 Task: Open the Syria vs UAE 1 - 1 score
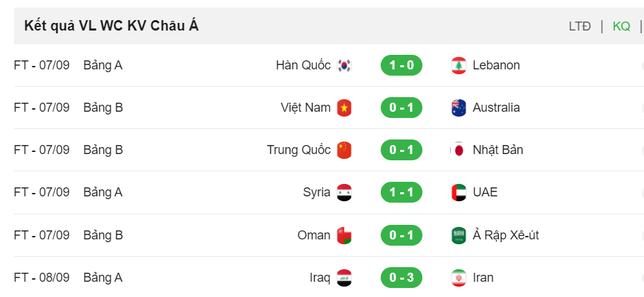pos(402,192)
